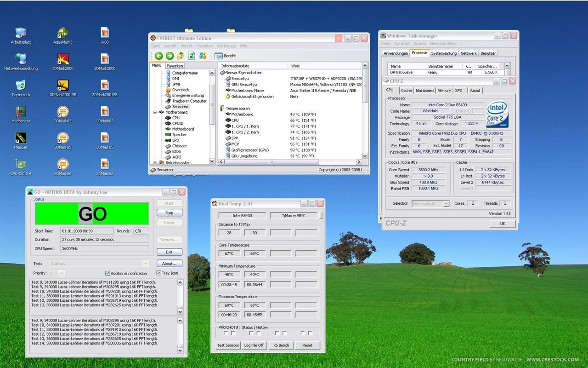
Task: Click the EVEREST up-level arrow icon
Action: (181, 56)
